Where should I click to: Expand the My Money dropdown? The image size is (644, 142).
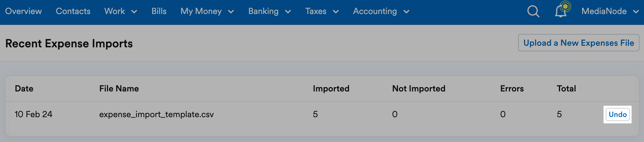pyautogui.click(x=207, y=11)
